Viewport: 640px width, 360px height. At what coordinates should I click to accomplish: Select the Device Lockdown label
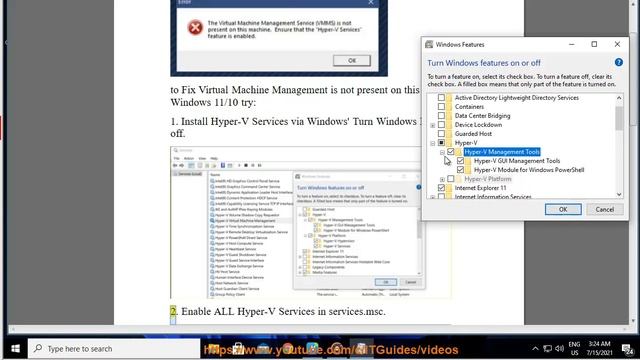click(478, 124)
